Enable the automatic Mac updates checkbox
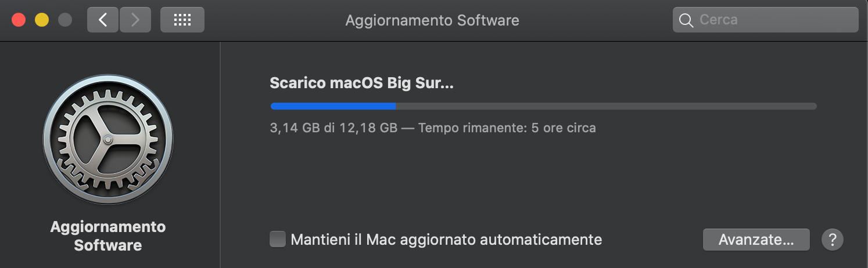Screen dimensions: 868x268 pyautogui.click(x=278, y=239)
